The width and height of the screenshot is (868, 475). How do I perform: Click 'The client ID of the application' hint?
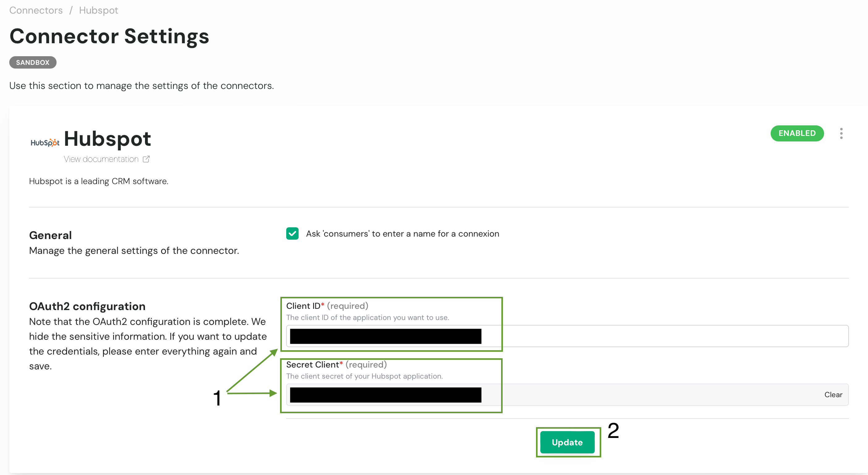pyautogui.click(x=368, y=317)
